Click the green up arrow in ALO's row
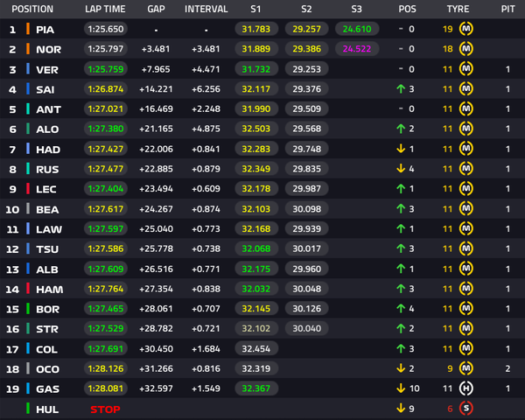The image size is (525, 420). click(401, 129)
